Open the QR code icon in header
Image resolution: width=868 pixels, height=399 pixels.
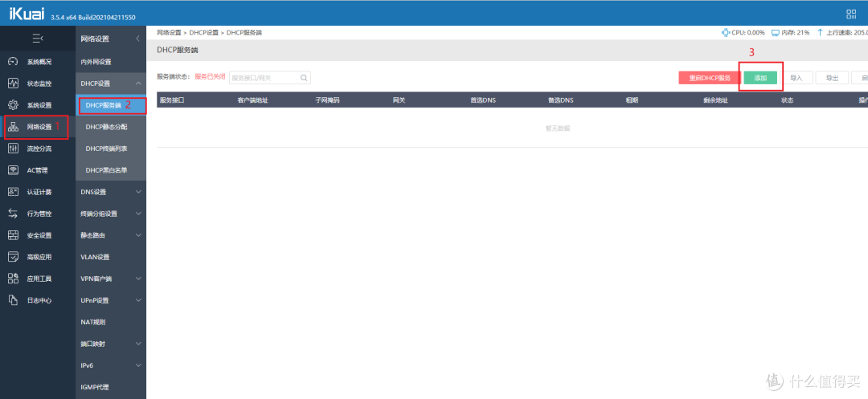pos(851,14)
